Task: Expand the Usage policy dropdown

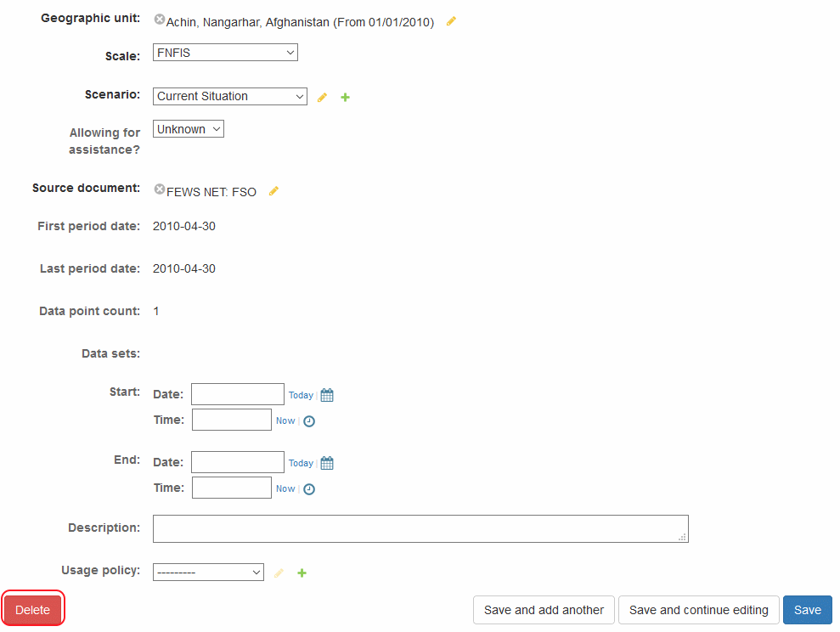Action: tap(208, 573)
